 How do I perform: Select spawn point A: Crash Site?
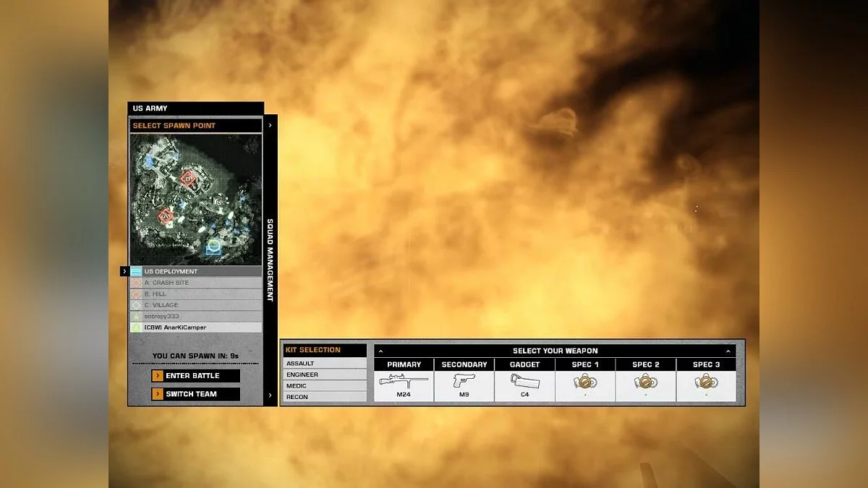[196, 283]
